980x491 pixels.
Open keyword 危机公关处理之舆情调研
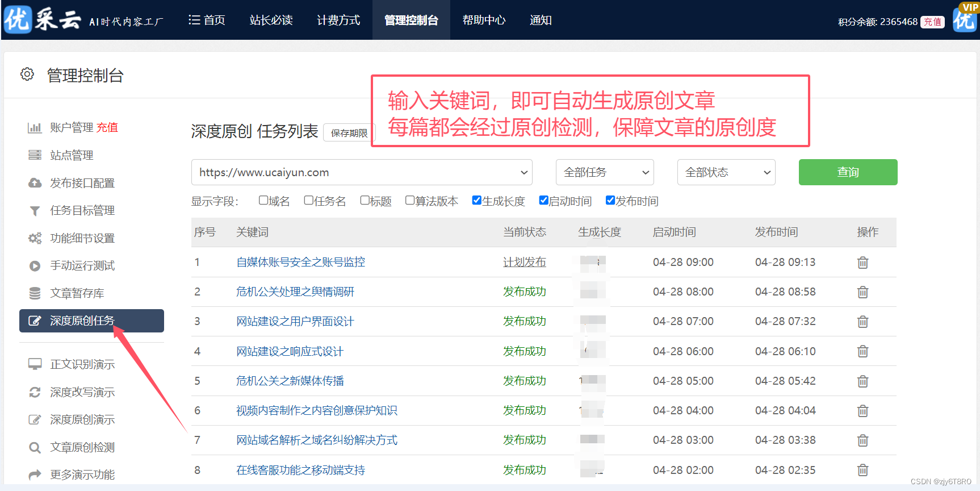[295, 292]
